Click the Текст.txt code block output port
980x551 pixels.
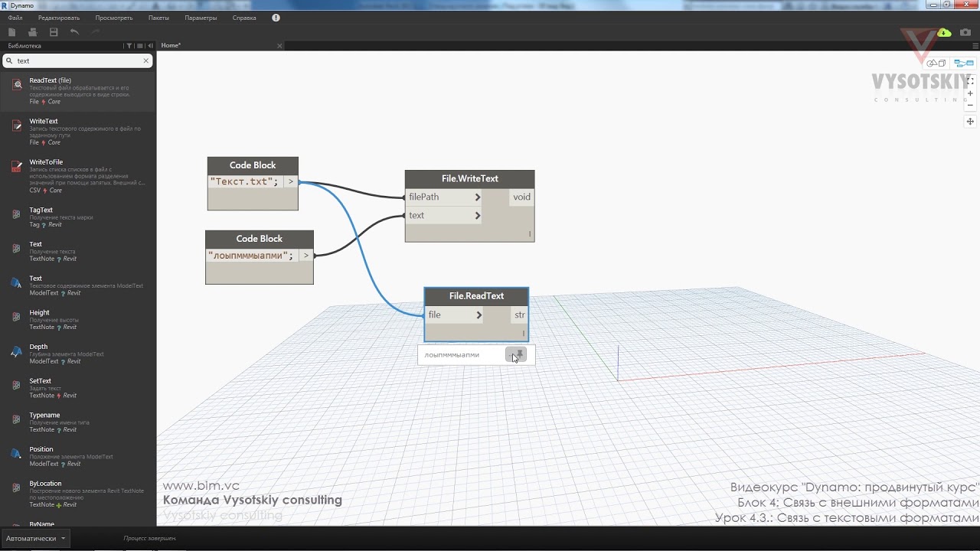coord(290,182)
